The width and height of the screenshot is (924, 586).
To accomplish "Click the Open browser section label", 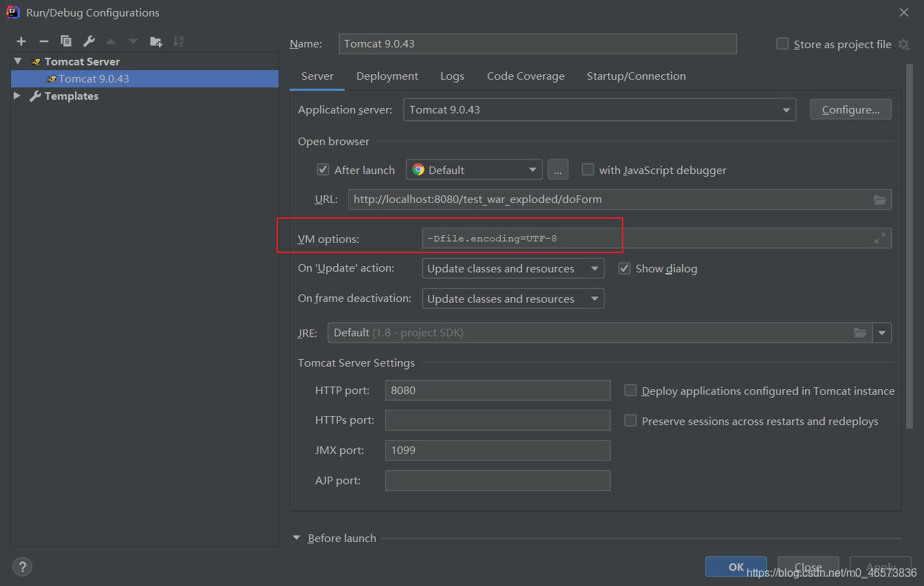I will click(334, 141).
